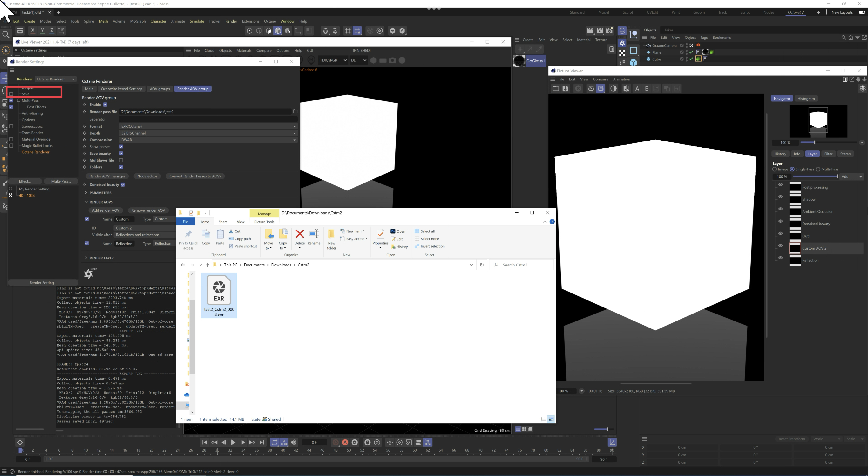Toggle the Multilayer file checkbox

tap(121, 160)
